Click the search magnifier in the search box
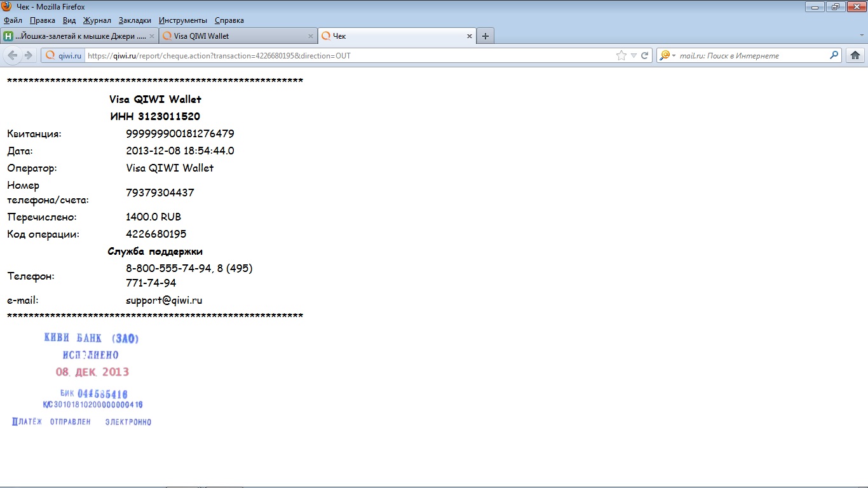Viewport: 868px width, 488px height. coord(834,55)
